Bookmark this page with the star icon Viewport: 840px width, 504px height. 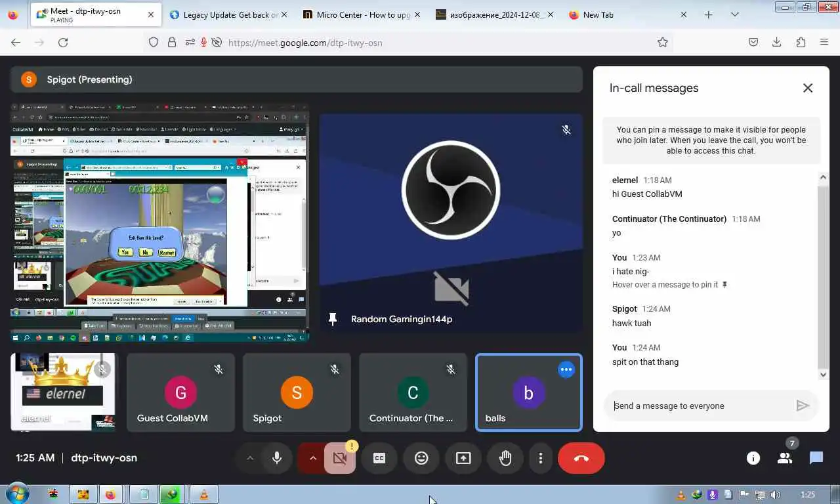click(663, 42)
